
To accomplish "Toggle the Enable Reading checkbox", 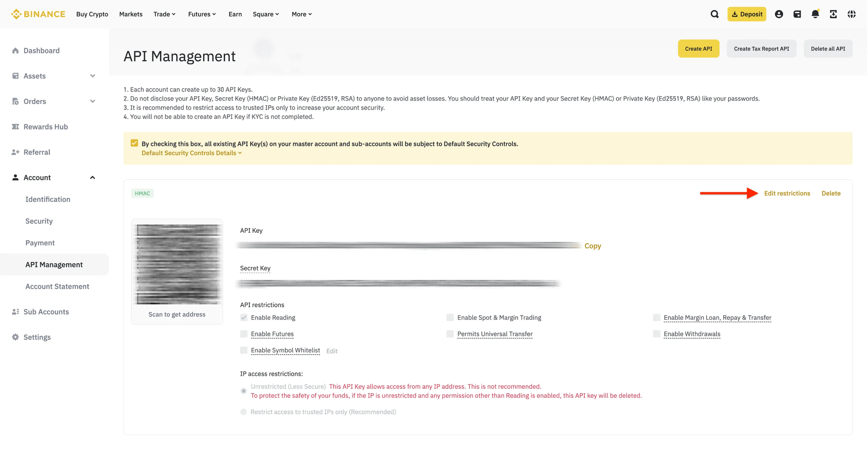I will (244, 317).
